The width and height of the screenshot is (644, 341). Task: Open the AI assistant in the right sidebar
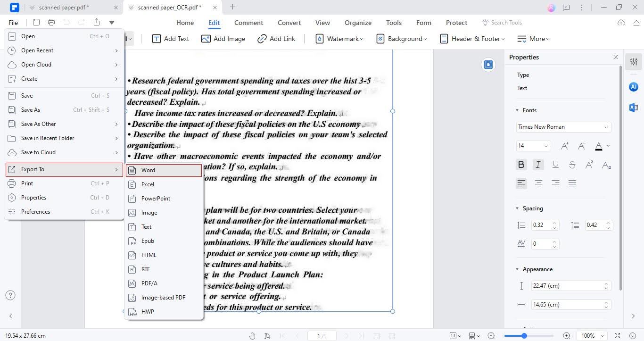[633, 87]
